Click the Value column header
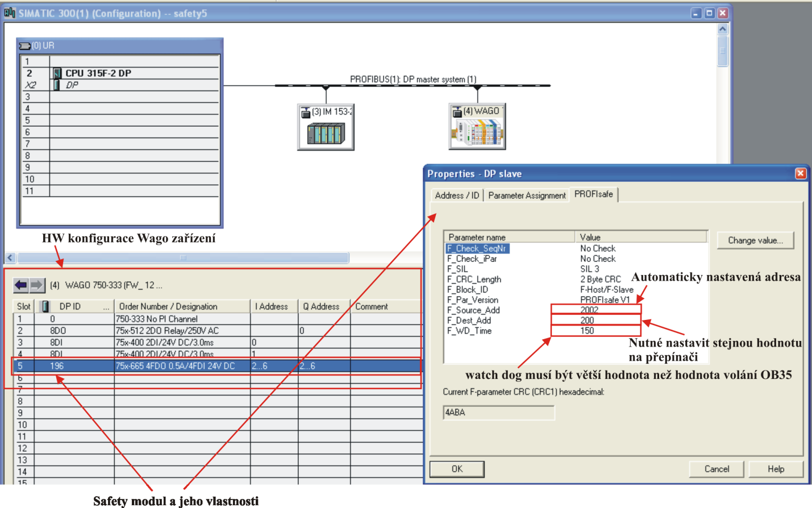Viewport: 812px width, 508px height. point(641,237)
